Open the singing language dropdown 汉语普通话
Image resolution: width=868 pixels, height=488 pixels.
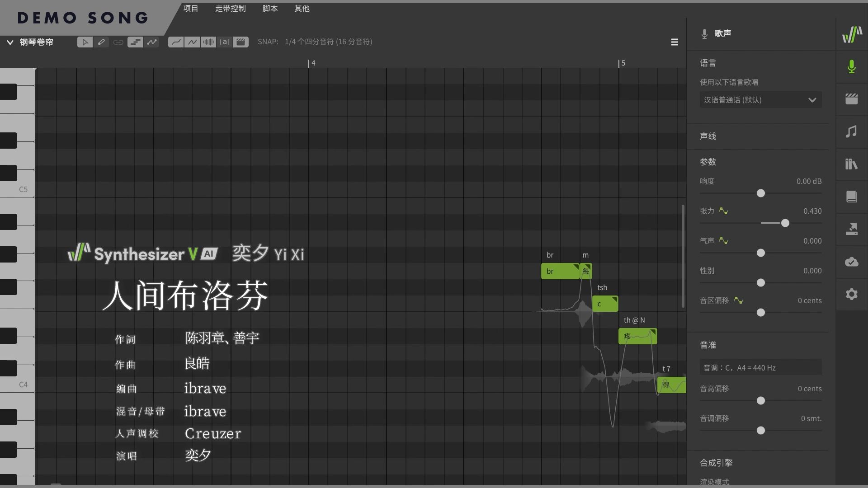(x=760, y=100)
